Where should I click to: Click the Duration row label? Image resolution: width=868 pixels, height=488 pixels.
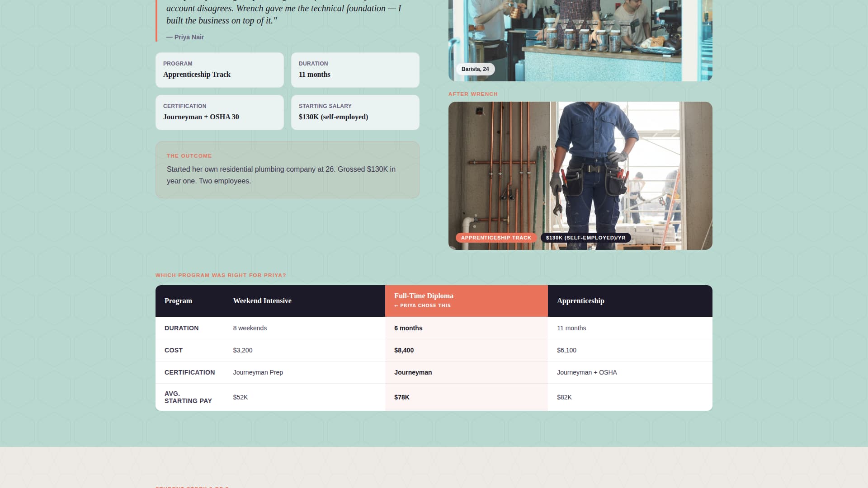[190, 328]
